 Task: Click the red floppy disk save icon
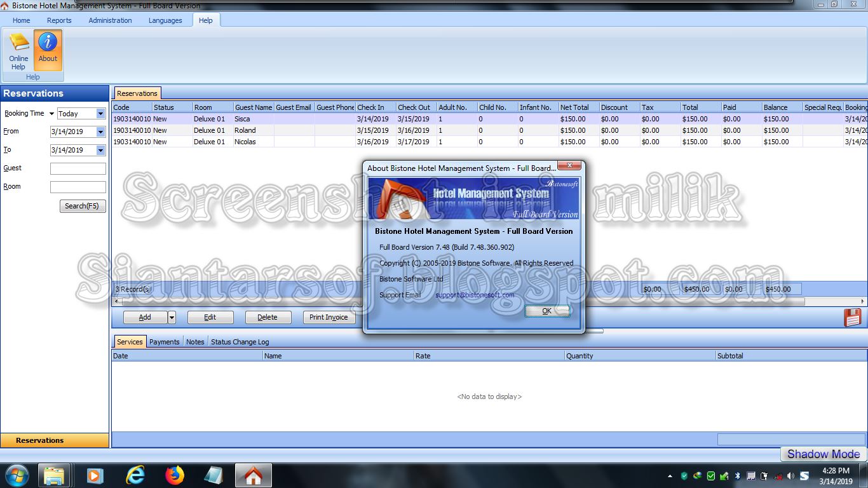[852, 317]
